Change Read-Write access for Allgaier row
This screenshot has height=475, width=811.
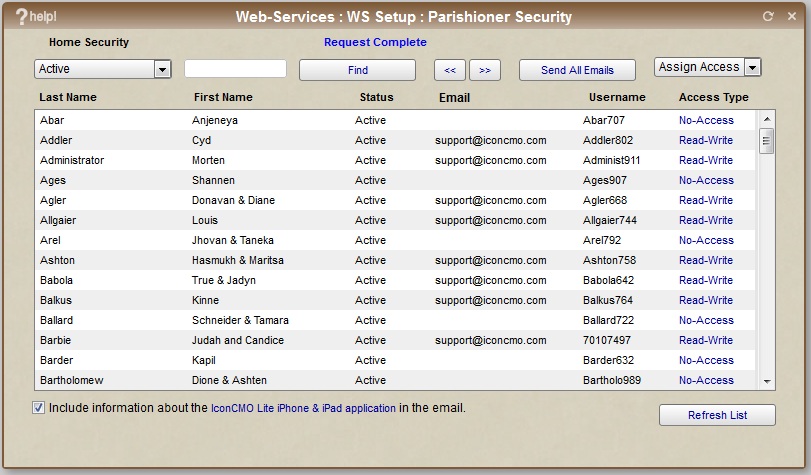tap(705, 220)
